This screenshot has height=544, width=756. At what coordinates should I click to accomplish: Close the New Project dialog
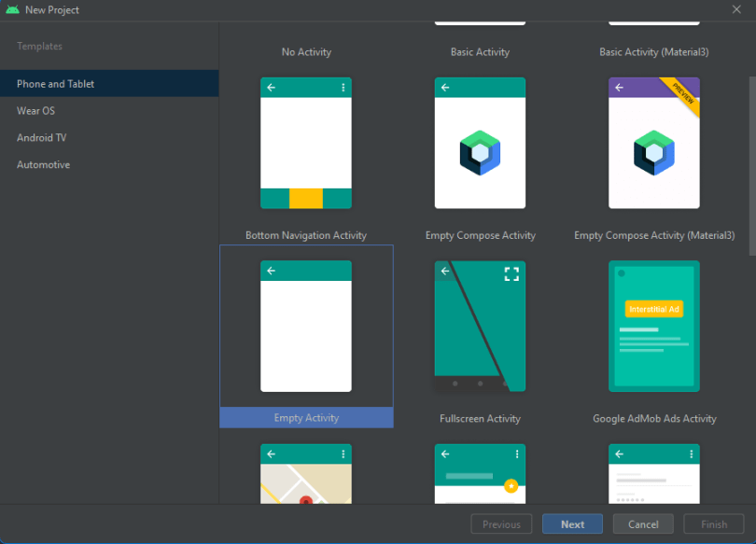click(736, 9)
